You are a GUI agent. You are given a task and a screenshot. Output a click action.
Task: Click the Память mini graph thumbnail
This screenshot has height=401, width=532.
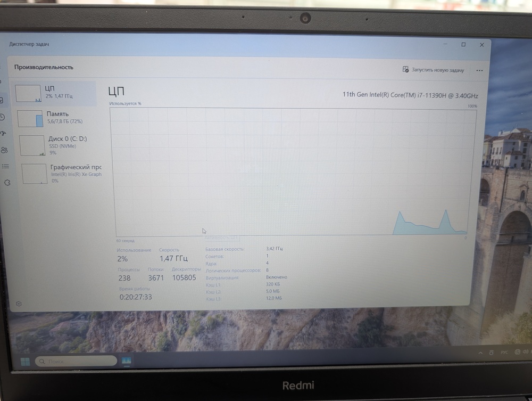pyautogui.click(x=30, y=119)
